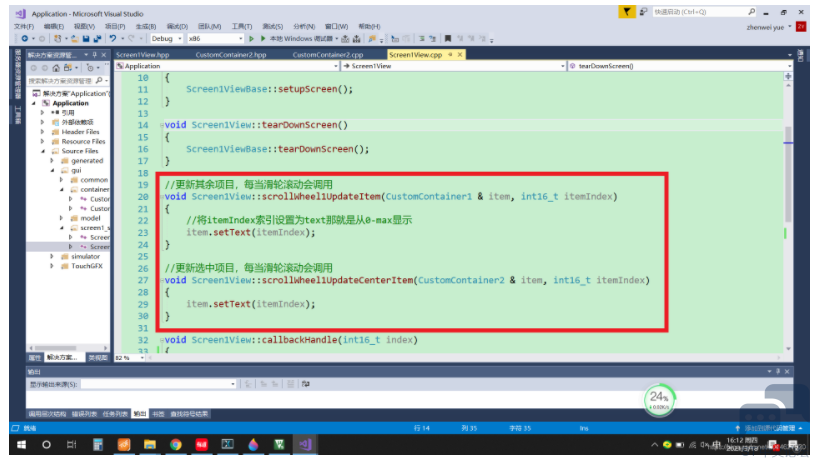Collapse the tearDownScreen function with fold marker

160,125
